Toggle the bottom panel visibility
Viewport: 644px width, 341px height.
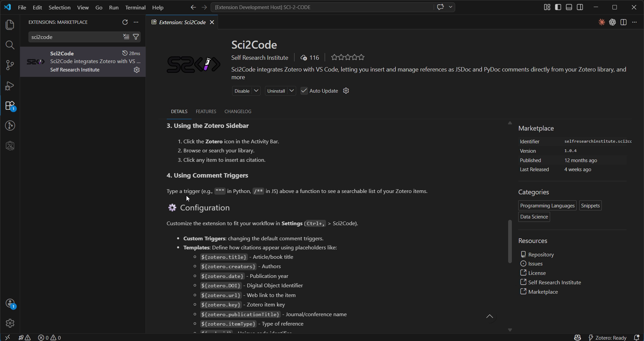[x=569, y=7]
